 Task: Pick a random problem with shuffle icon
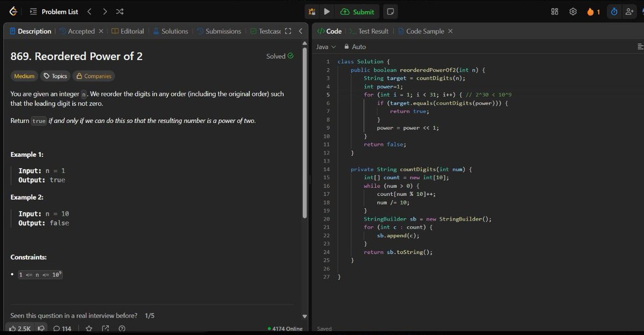pos(120,11)
